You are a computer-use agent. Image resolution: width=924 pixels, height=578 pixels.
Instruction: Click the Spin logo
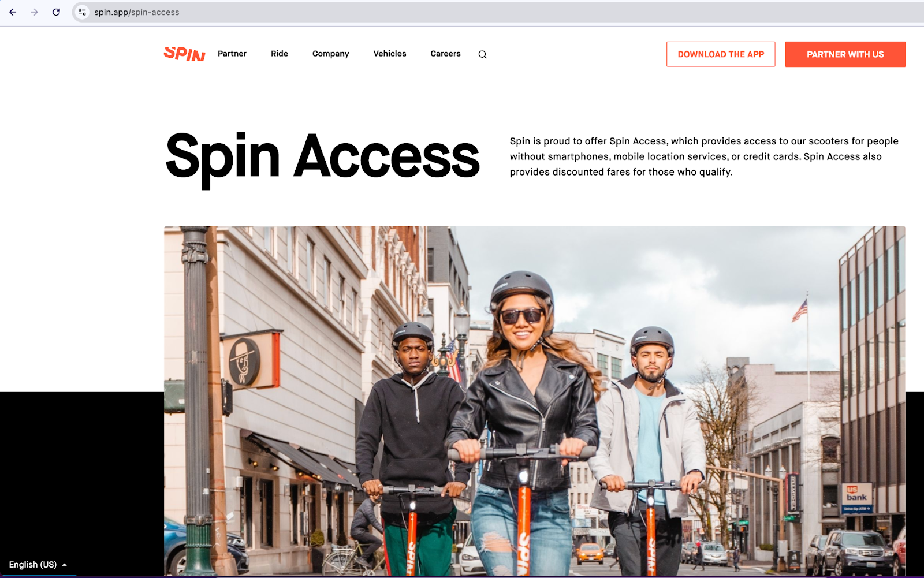click(185, 54)
